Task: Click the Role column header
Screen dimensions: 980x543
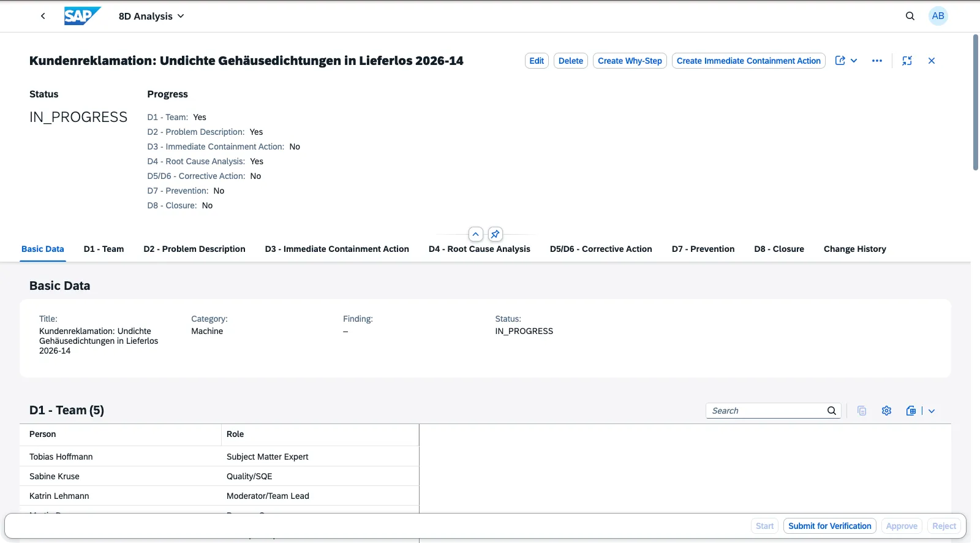Action: (x=320, y=434)
